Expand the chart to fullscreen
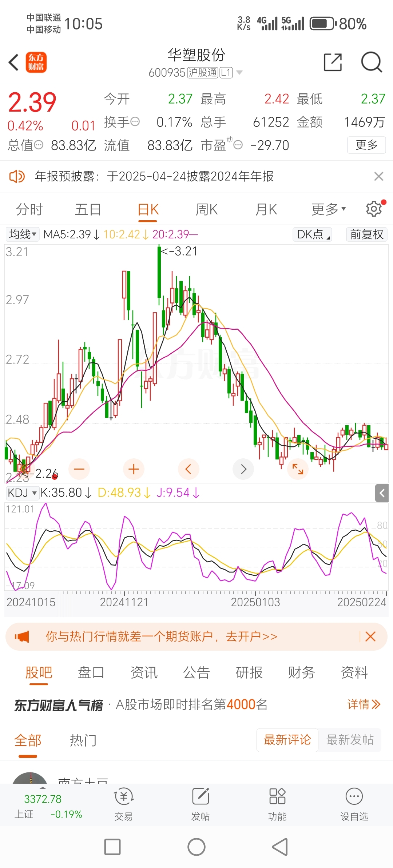 pyautogui.click(x=298, y=469)
